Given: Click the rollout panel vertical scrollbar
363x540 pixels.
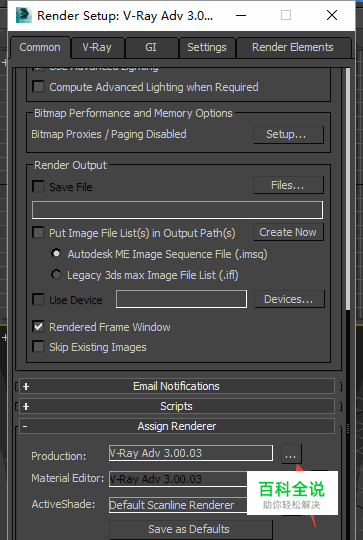Looking at the screenshot, I should click(348, 189).
